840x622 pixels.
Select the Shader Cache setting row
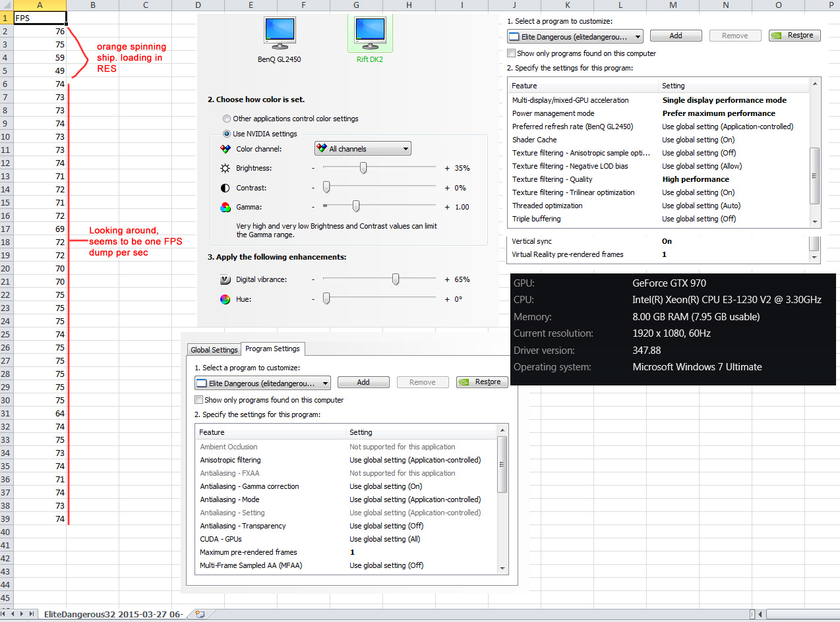[x=659, y=140]
